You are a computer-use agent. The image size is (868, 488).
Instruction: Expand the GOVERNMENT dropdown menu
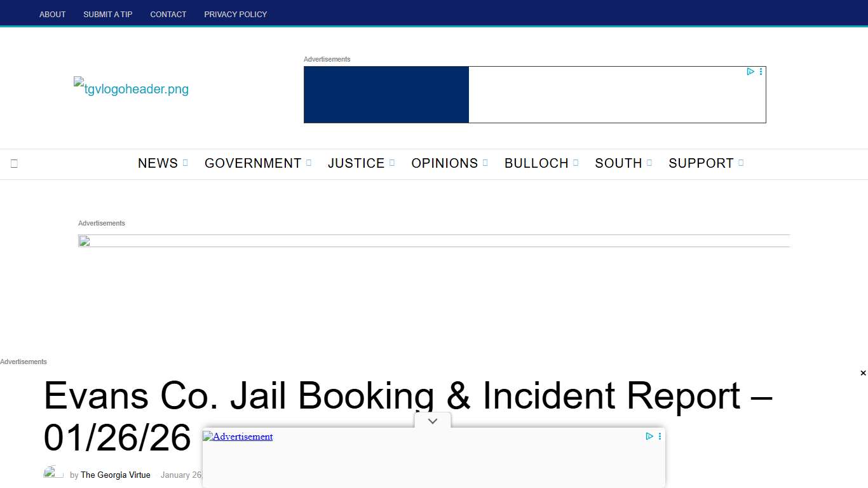[309, 163]
